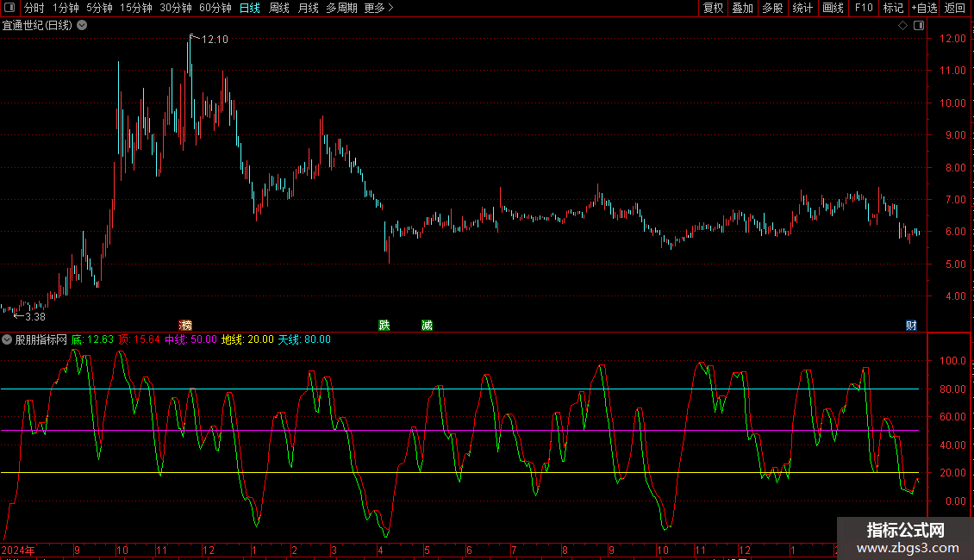The image size is (974, 560).
Task: Switch to 60分钟 chart period
Action: (215, 8)
